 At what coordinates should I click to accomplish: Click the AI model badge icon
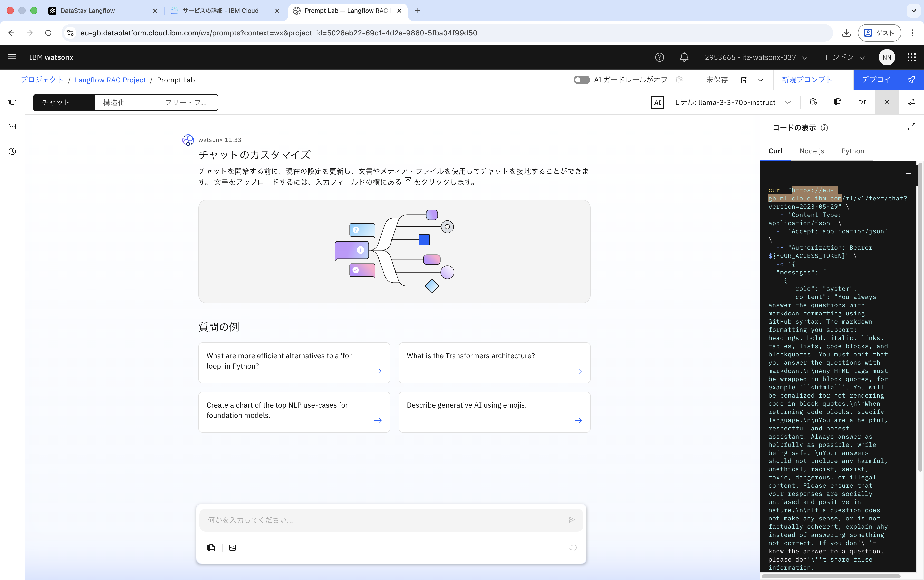point(657,102)
